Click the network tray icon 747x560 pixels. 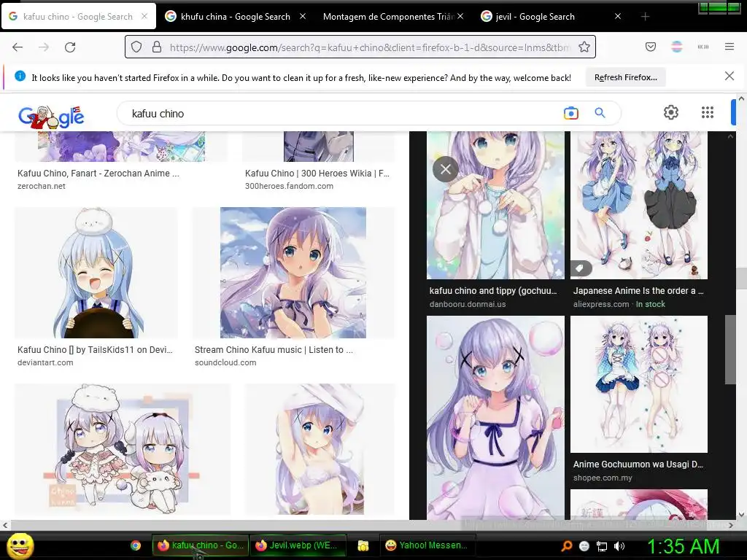pyautogui.click(x=602, y=546)
